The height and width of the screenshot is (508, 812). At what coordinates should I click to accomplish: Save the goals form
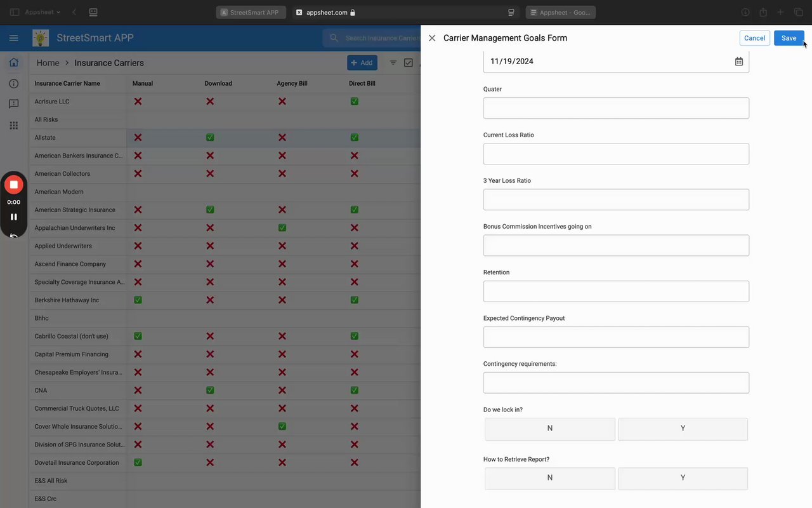(x=789, y=38)
